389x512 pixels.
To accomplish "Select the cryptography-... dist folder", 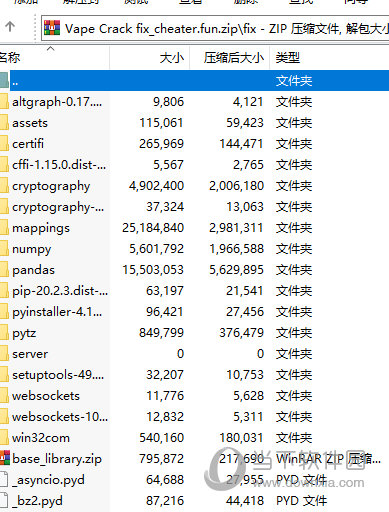I will (58, 207).
